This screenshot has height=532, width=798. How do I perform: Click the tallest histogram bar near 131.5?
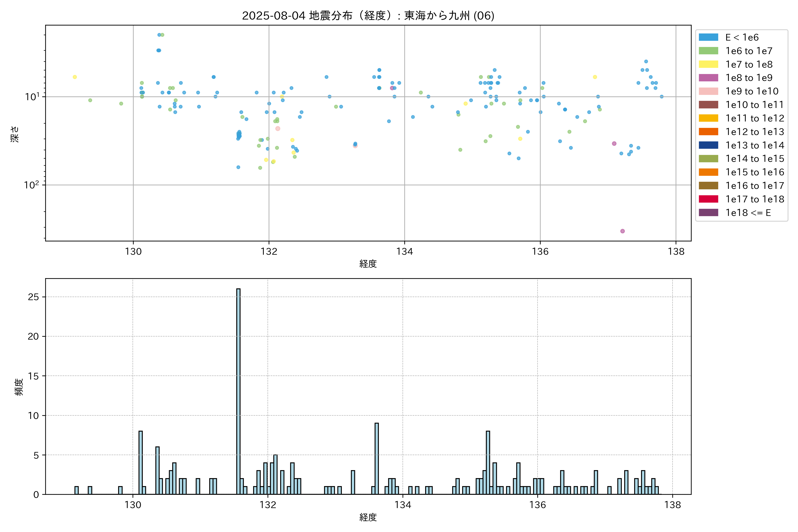[239, 390]
